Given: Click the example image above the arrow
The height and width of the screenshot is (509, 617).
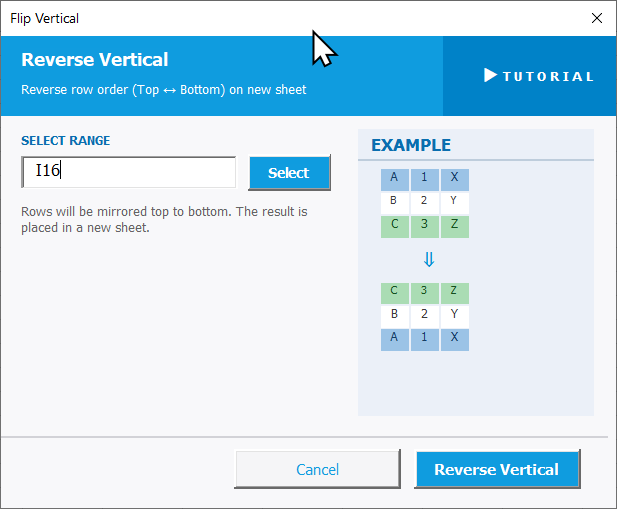Looking at the screenshot, I should (x=425, y=203).
